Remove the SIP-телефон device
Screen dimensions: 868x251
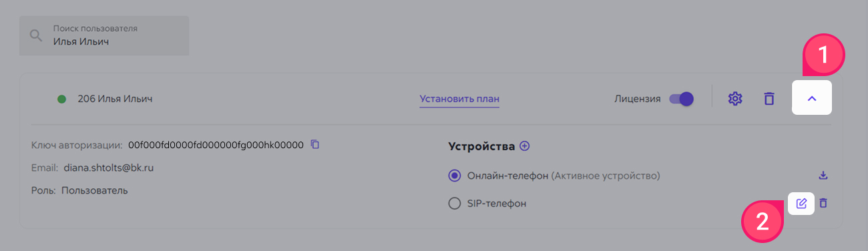point(823,203)
